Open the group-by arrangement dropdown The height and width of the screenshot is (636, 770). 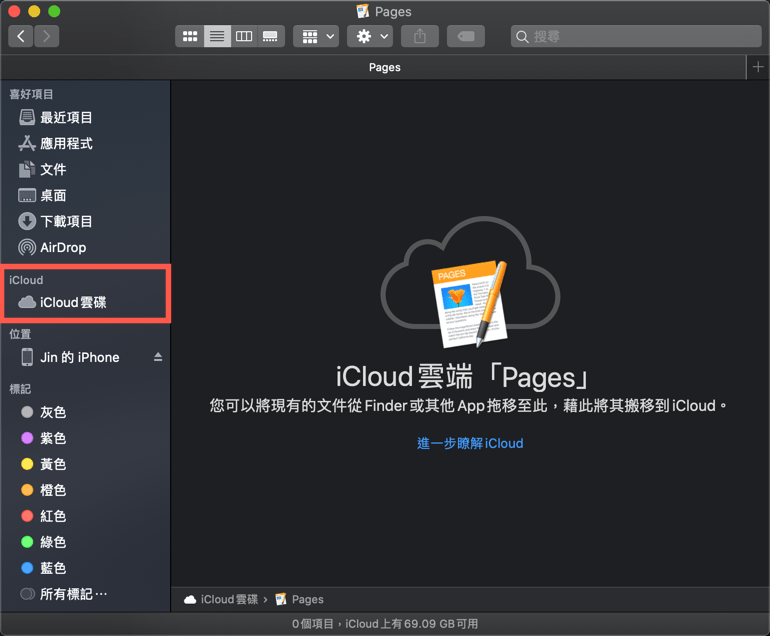316,36
